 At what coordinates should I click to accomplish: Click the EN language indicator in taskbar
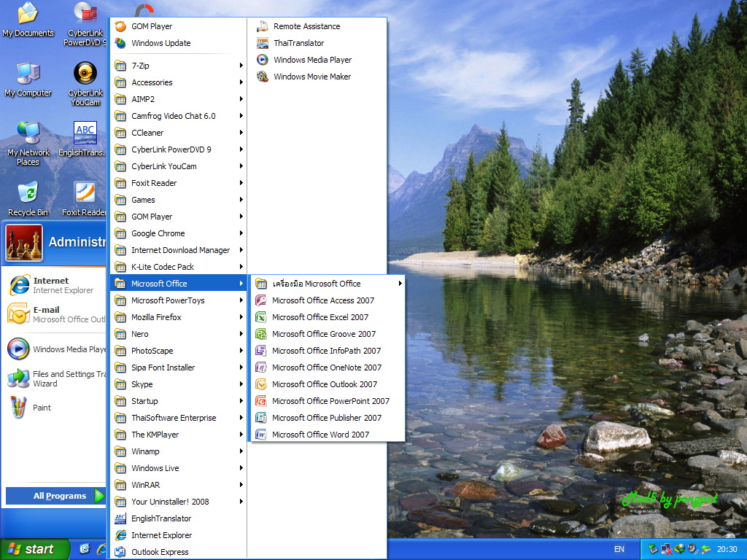pos(619,549)
